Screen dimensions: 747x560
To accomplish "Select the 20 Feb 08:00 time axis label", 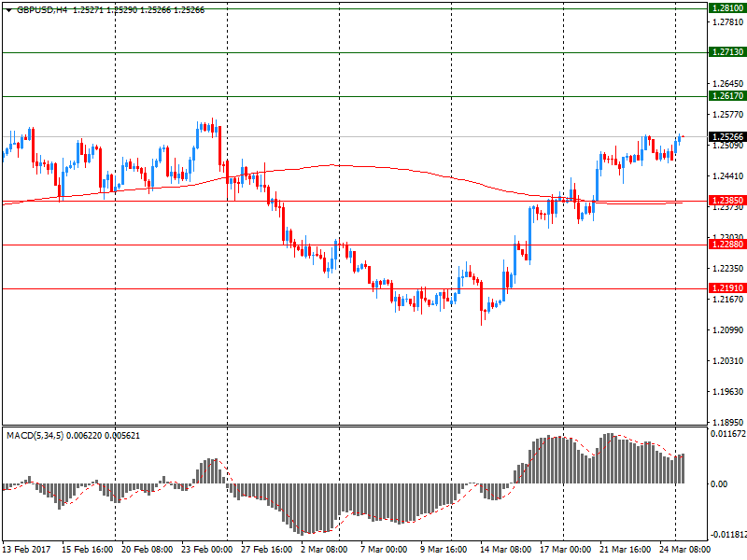I will [x=147, y=549].
